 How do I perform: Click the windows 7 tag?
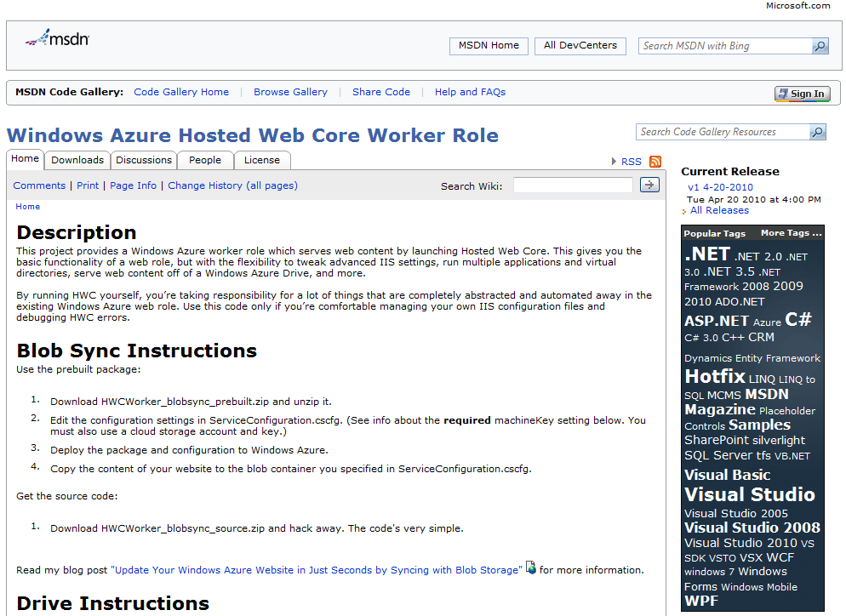pos(710,572)
